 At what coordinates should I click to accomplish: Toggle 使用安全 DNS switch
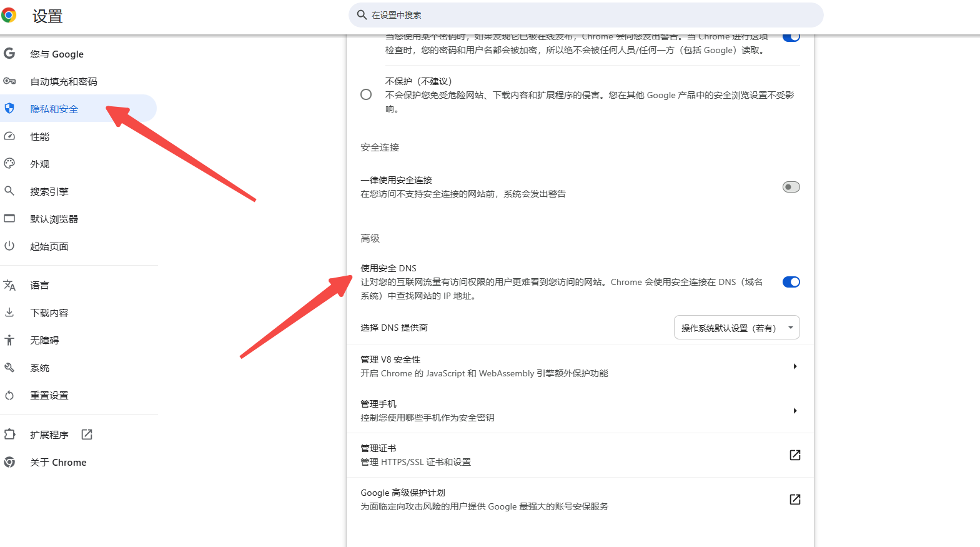pos(791,282)
